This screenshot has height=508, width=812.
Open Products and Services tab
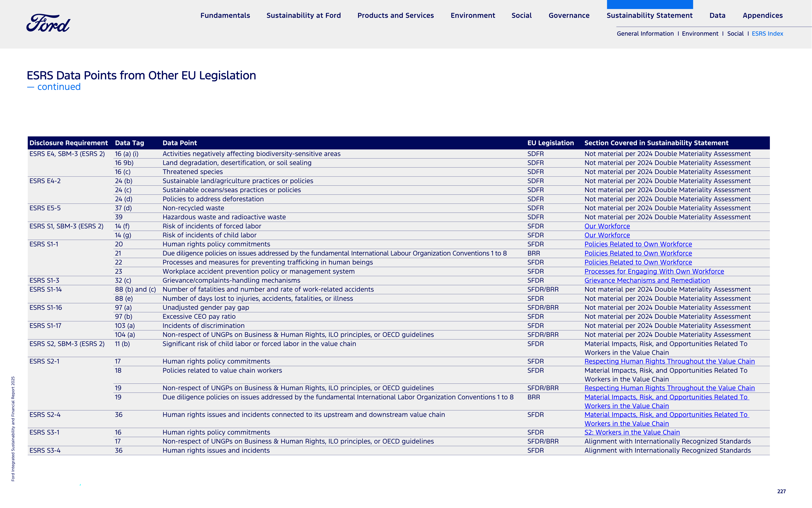point(395,15)
